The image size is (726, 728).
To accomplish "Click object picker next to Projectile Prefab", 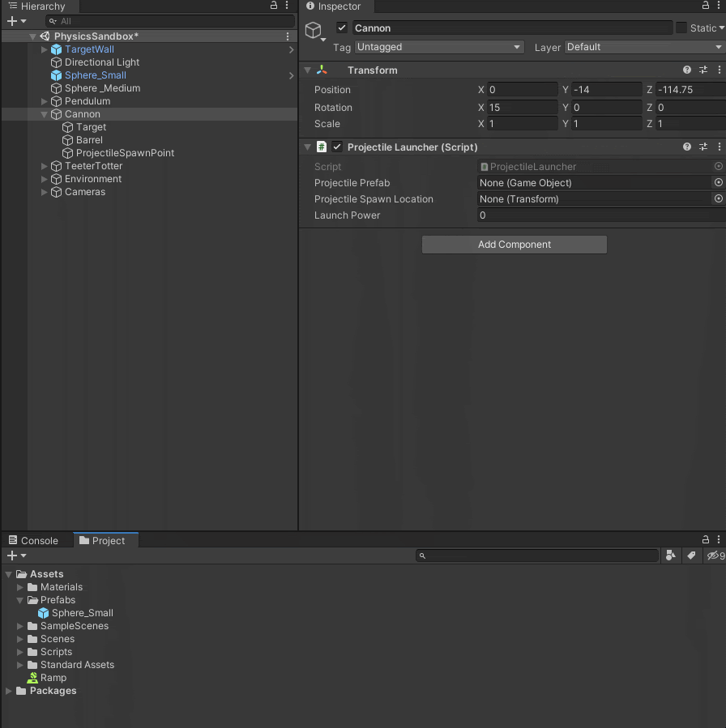I will click(718, 183).
